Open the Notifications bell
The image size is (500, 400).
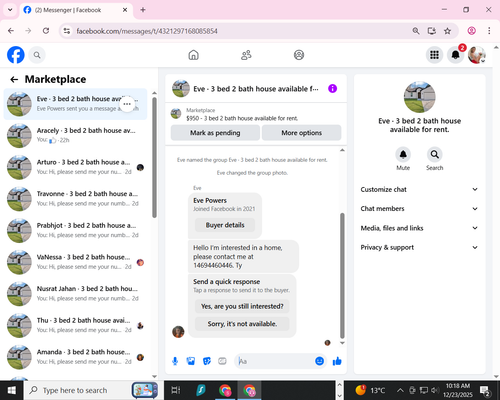click(455, 55)
